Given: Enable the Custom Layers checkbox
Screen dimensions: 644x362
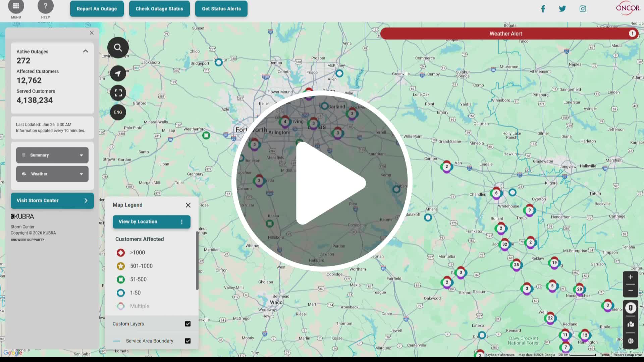Looking at the screenshot, I should (x=188, y=323).
